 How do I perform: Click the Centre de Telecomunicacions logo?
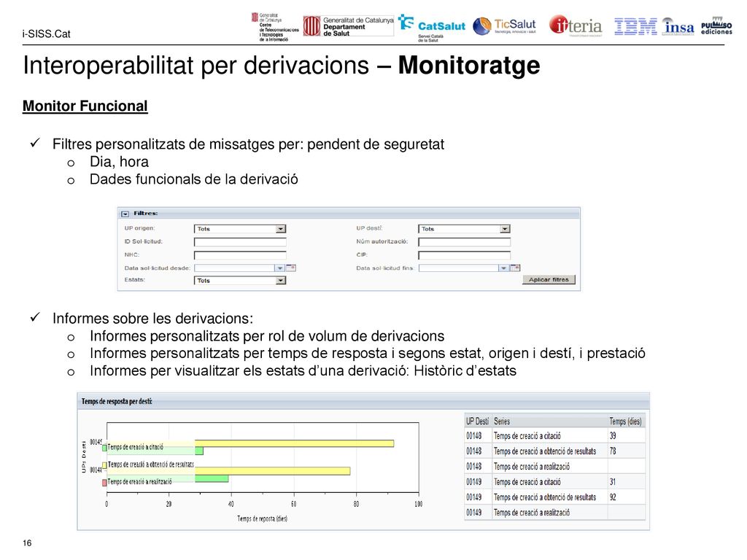tap(275, 27)
